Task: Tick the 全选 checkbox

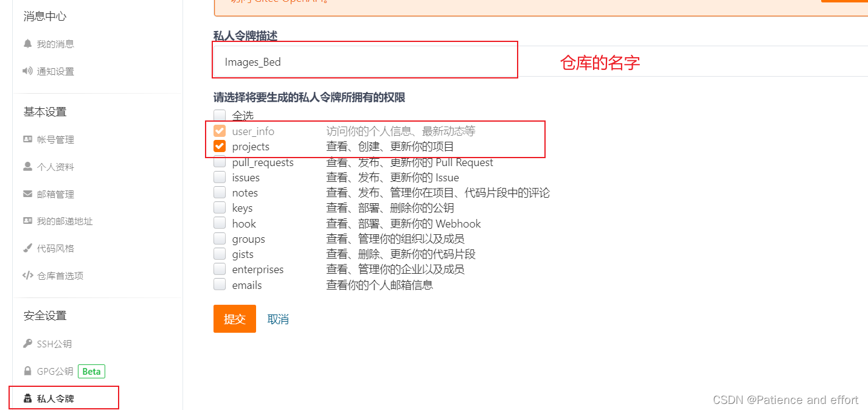Action: [220, 115]
